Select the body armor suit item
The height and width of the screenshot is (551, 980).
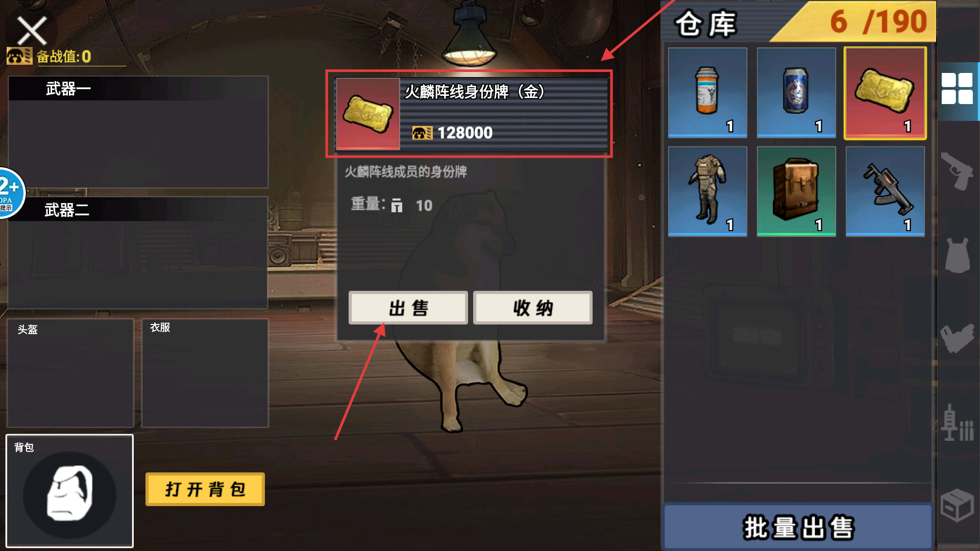[707, 191]
